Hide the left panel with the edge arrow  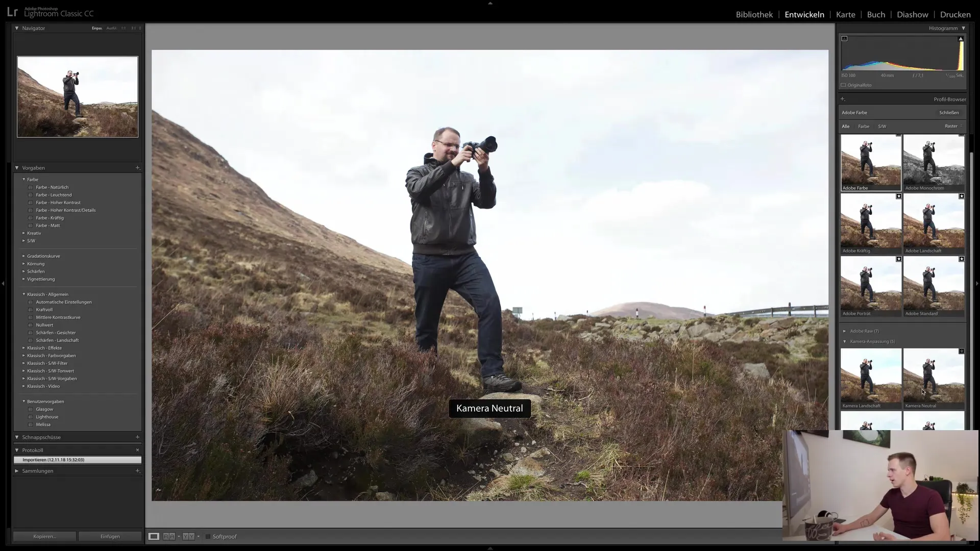click(x=3, y=283)
